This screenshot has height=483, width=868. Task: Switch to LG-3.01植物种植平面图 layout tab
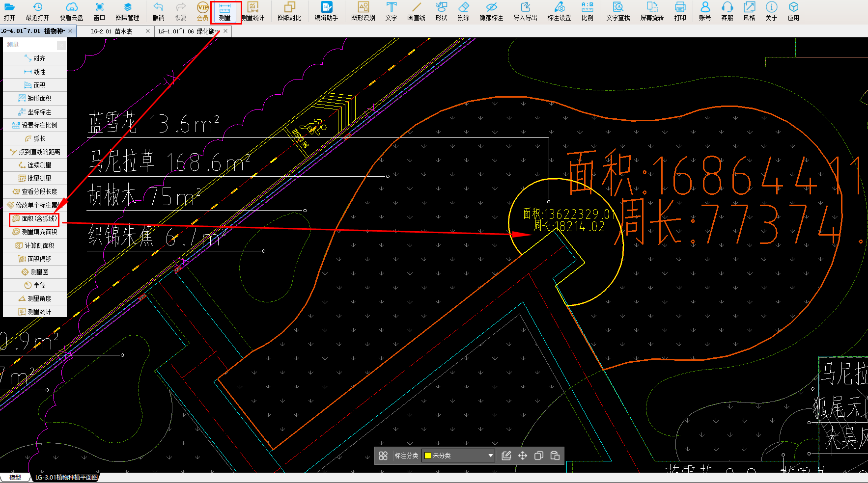pos(66,477)
